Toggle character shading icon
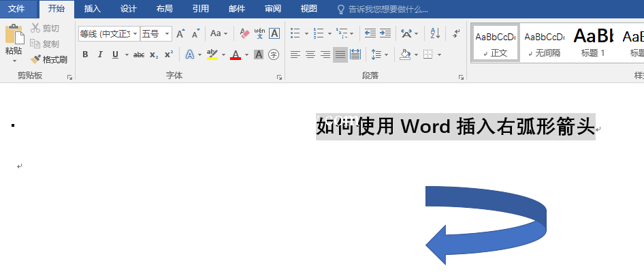This screenshot has width=644, height=276. (x=258, y=55)
